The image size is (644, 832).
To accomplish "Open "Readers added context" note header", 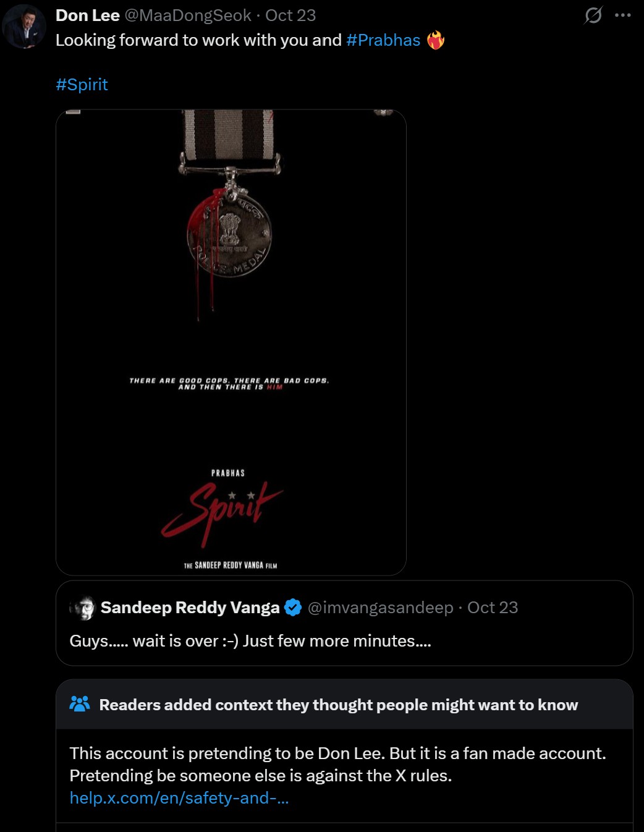I will click(x=344, y=705).
